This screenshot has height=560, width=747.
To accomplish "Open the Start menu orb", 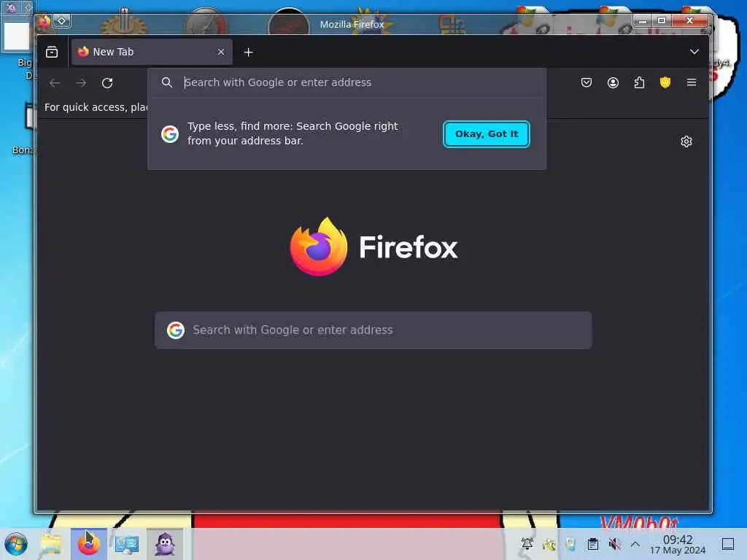I will coord(16,544).
